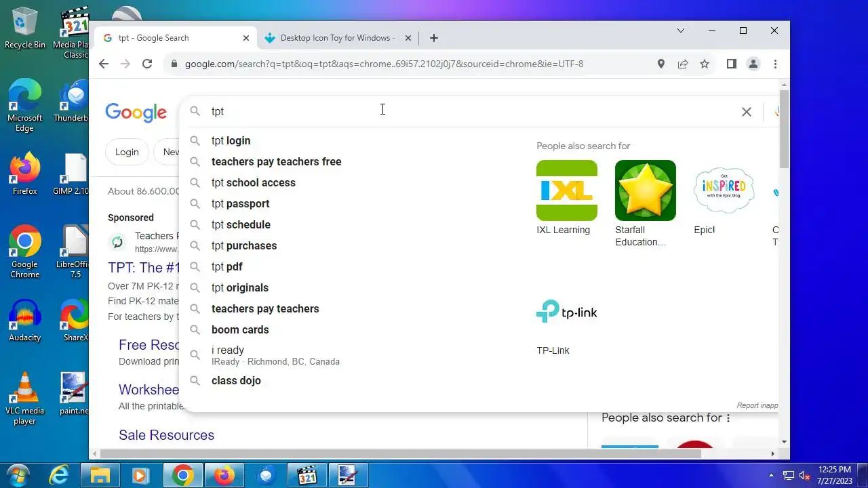This screenshot has height=488, width=868.
Task: Select the tpt - Google Search tab
Action: click(175, 38)
